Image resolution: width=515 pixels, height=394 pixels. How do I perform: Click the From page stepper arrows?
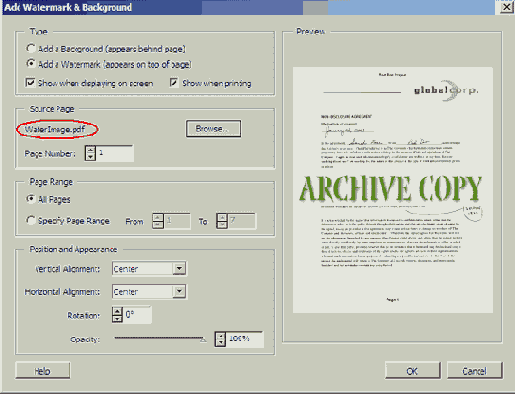(158, 221)
